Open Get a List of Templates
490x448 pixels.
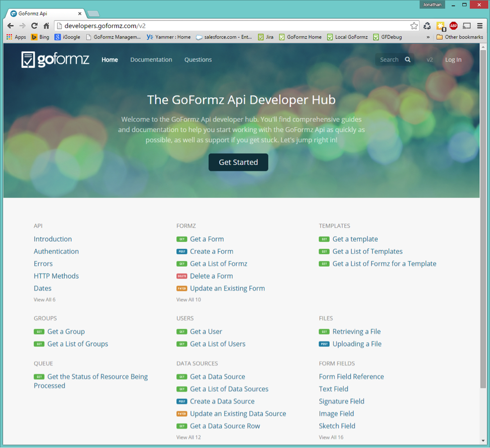click(x=367, y=251)
